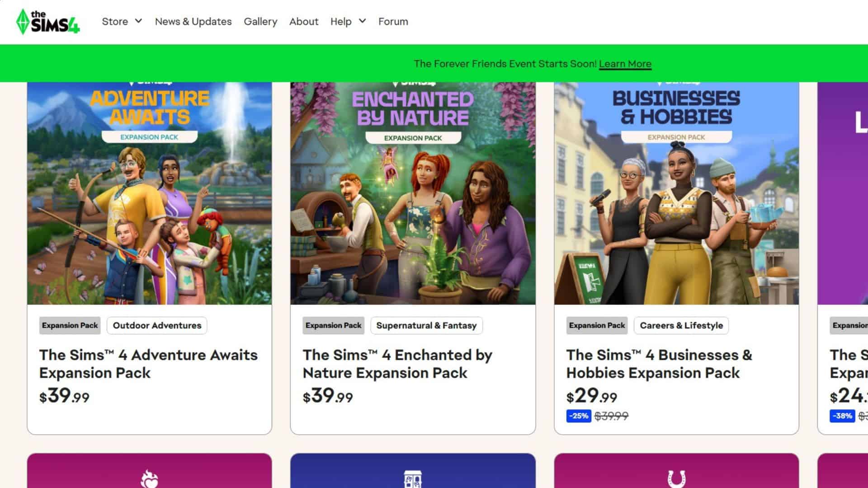The height and width of the screenshot is (488, 868).
Task: Click Expansion Pack tag on Enchanted card
Action: [333, 325]
